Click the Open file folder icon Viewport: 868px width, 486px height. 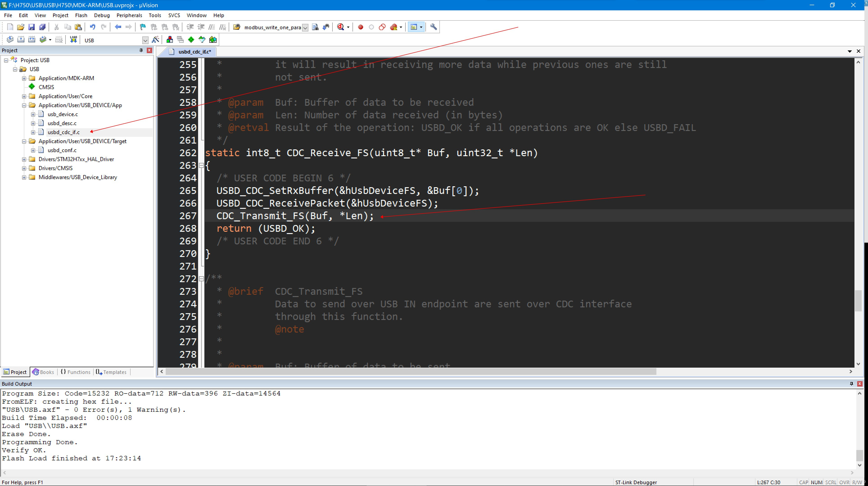[20, 27]
